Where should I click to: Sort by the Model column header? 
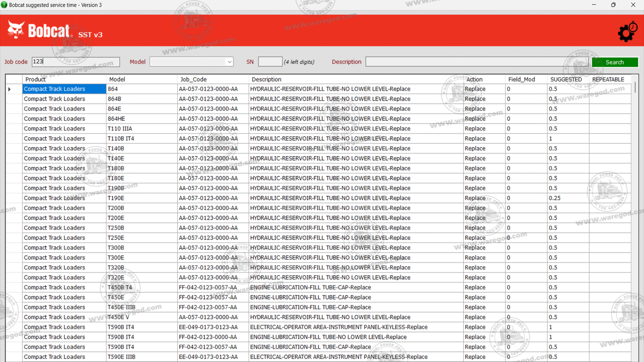pyautogui.click(x=117, y=79)
